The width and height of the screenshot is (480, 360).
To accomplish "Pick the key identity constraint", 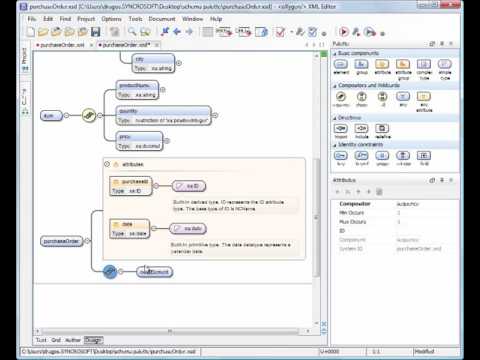I will click(341, 158).
